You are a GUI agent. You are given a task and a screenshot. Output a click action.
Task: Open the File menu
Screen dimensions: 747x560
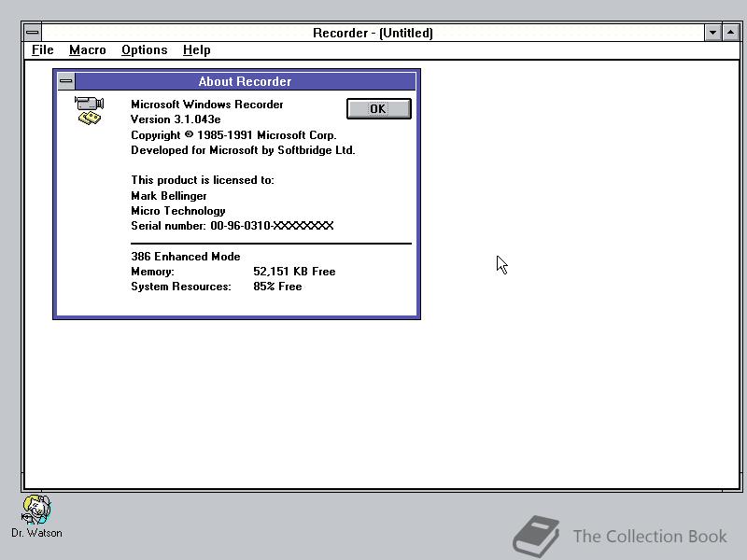pos(42,50)
